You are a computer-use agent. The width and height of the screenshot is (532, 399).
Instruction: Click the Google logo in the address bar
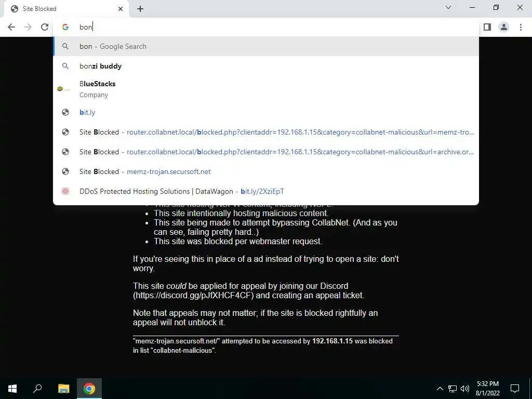pyautogui.click(x=65, y=27)
